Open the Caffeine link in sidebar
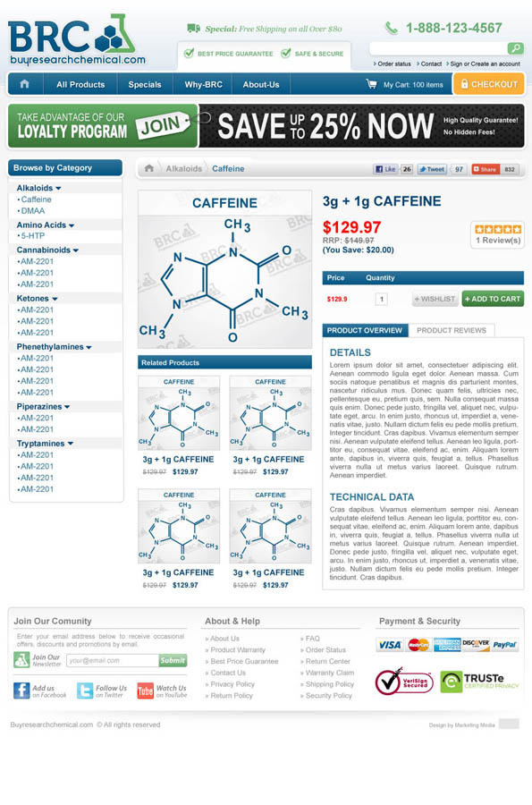This screenshot has width=532, height=805. [x=36, y=199]
